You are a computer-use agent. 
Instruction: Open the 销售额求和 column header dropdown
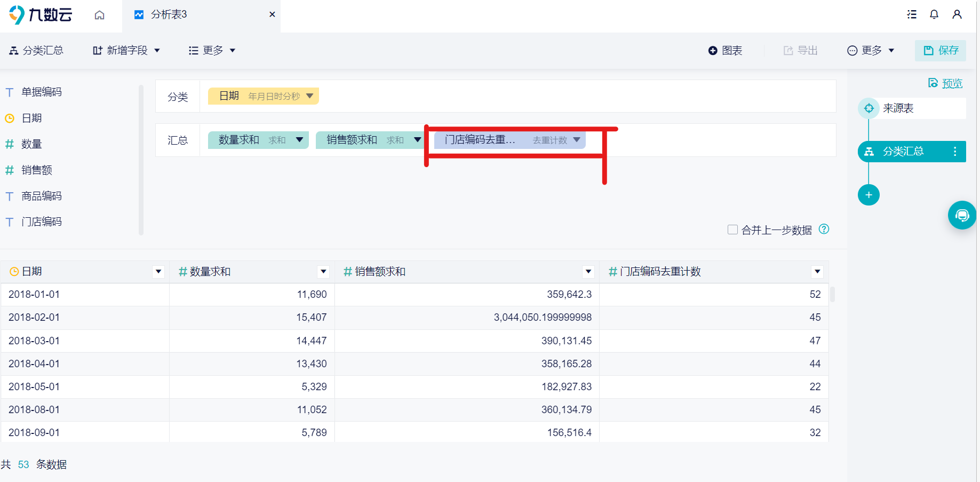point(588,272)
